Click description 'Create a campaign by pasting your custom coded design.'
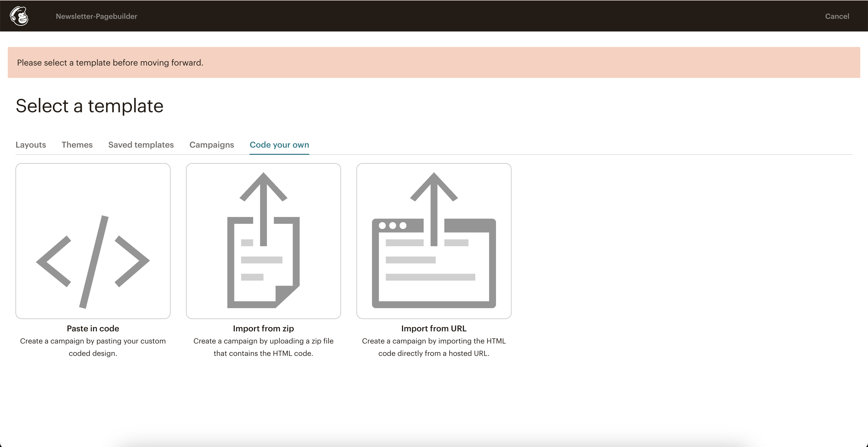Viewport: 868px width, 447px height. tap(93, 347)
